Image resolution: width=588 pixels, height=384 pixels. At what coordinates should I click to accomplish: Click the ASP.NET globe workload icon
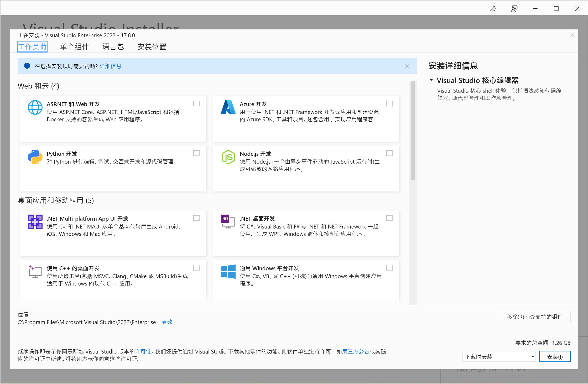pyautogui.click(x=35, y=107)
